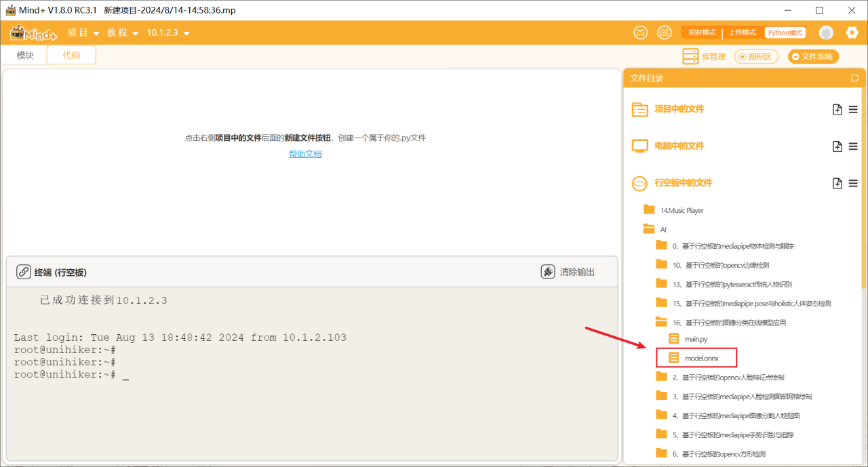This screenshot has width=868, height=467.
Task: Select the model.onnx file
Action: click(701, 357)
